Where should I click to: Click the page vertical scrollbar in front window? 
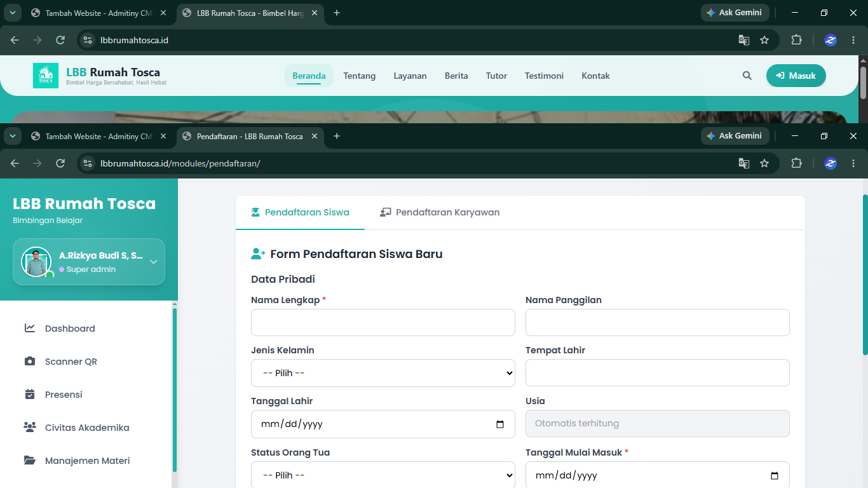865,274
